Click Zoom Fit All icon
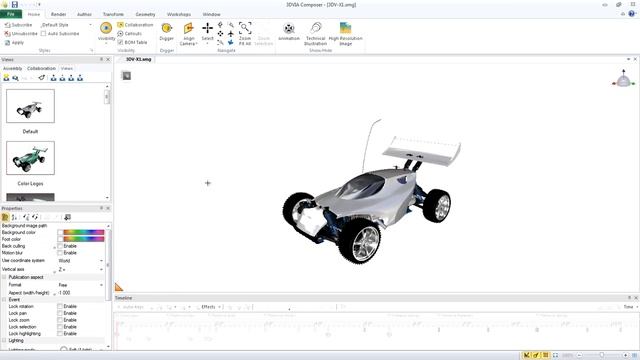 [245, 28]
